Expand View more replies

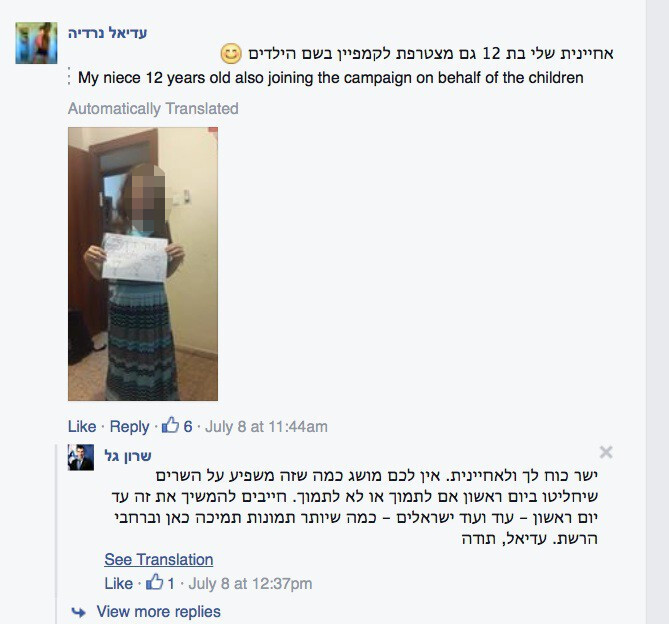(159, 612)
